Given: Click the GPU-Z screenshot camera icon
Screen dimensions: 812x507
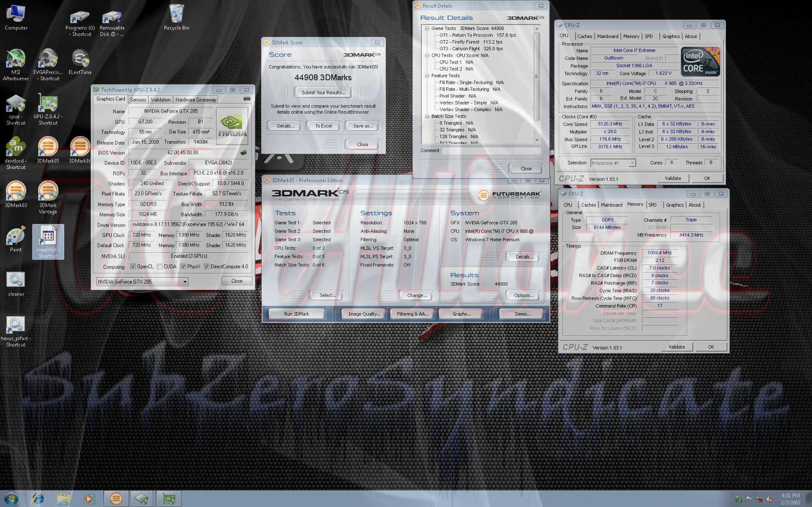Looking at the screenshot, I should click(x=247, y=99).
